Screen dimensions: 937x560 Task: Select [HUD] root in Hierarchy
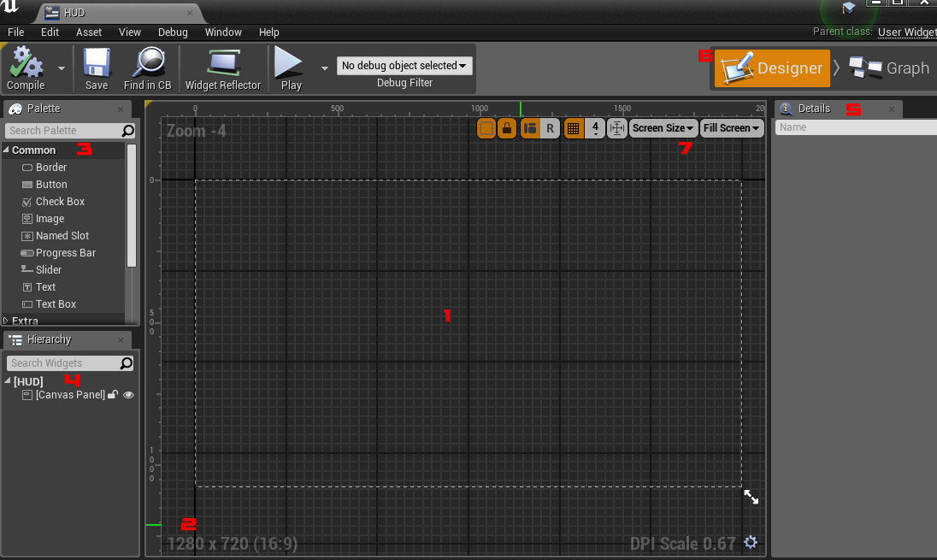point(28,381)
